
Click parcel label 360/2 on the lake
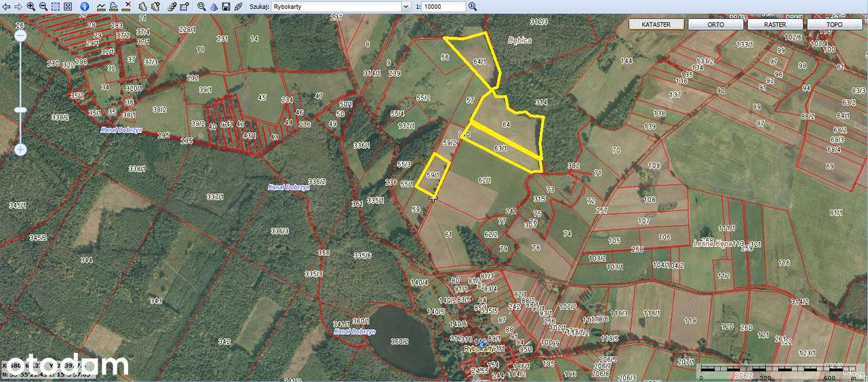click(400, 341)
